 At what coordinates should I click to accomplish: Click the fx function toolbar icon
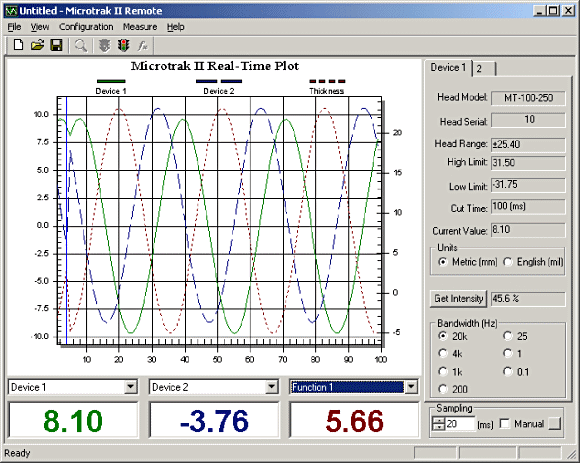pyautogui.click(x=143, y=46)
